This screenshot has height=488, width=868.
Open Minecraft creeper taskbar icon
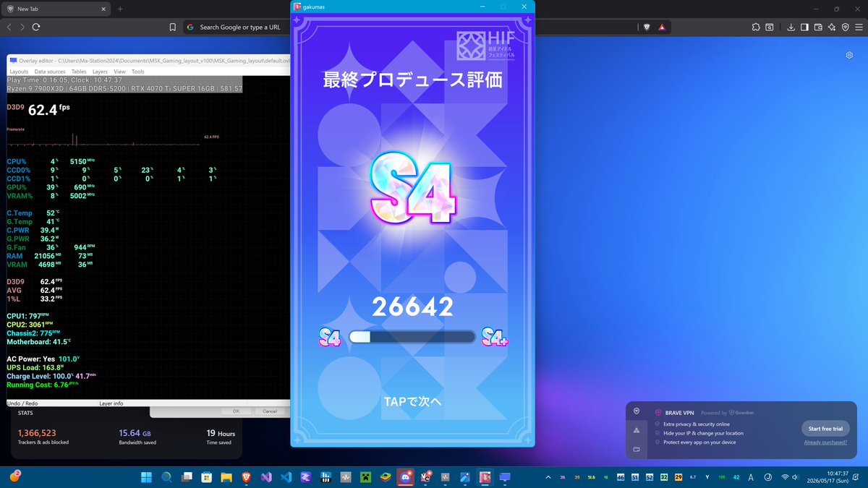(x=366, y=477)
